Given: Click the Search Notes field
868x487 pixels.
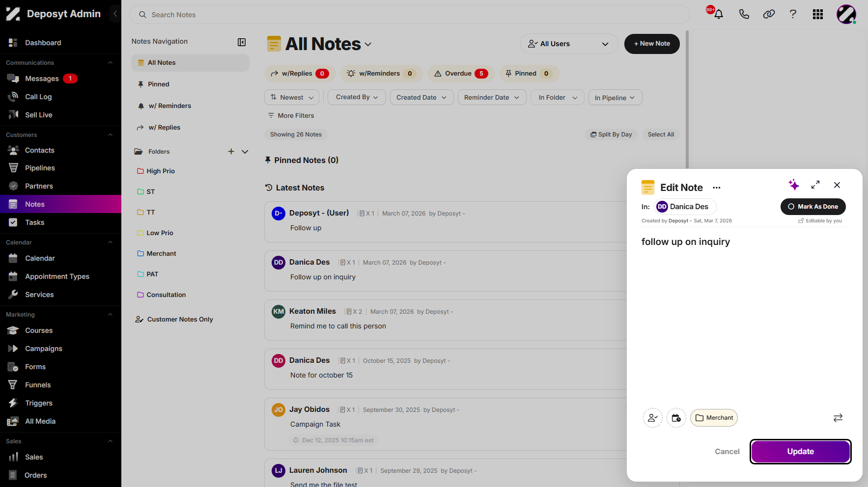Looking at the screenshot, I should point(410,15).
